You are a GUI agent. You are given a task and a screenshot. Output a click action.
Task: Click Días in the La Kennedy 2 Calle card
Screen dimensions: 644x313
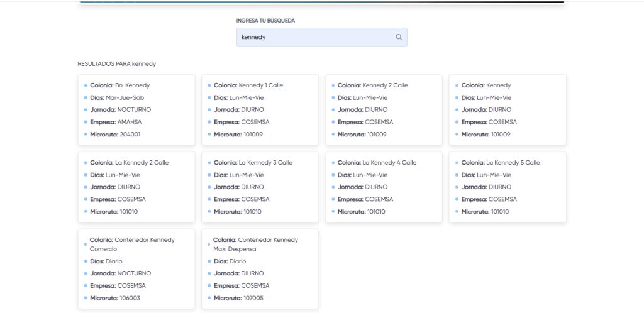click(115, 175)
